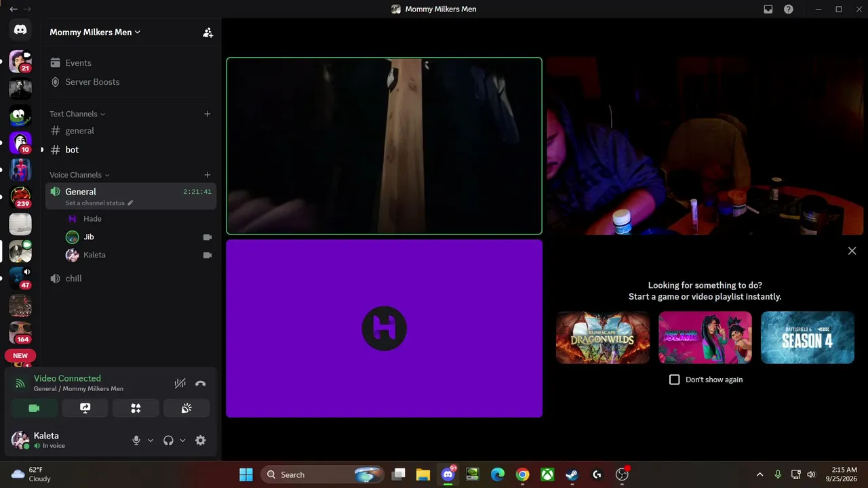Open the headphone output device options arrow
This screenshot has height=488, width=868.
pyautogui.click(x=182, y=441)
